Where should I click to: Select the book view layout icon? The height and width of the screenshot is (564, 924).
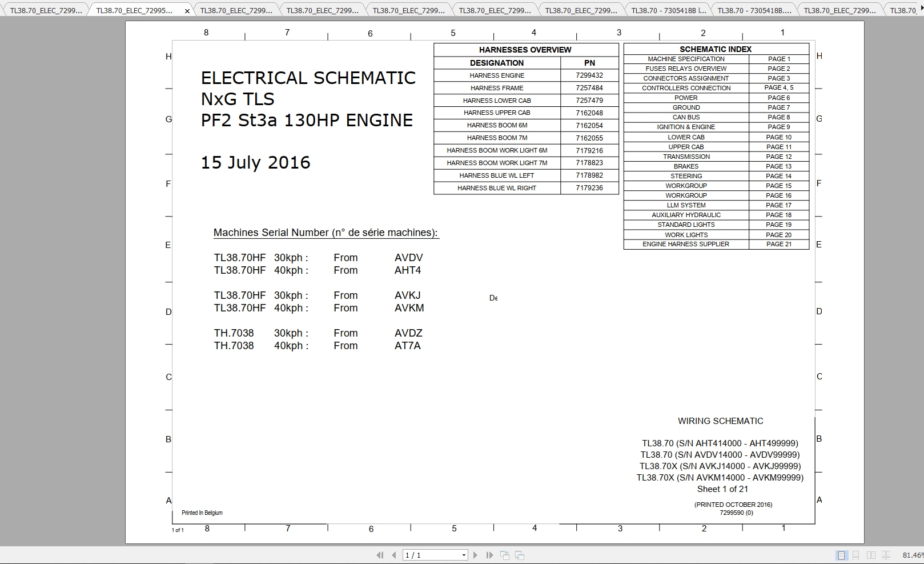click(886, 555)
